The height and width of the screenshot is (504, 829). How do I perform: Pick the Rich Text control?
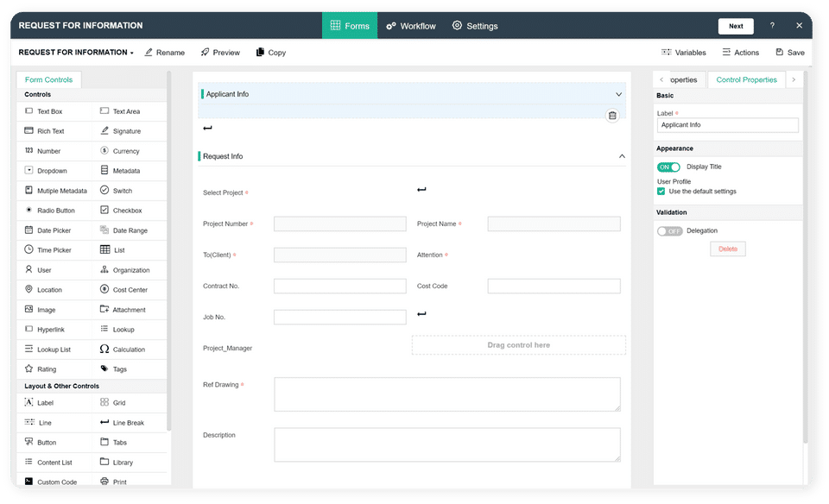pyautogui.click(x=44, y=131)
